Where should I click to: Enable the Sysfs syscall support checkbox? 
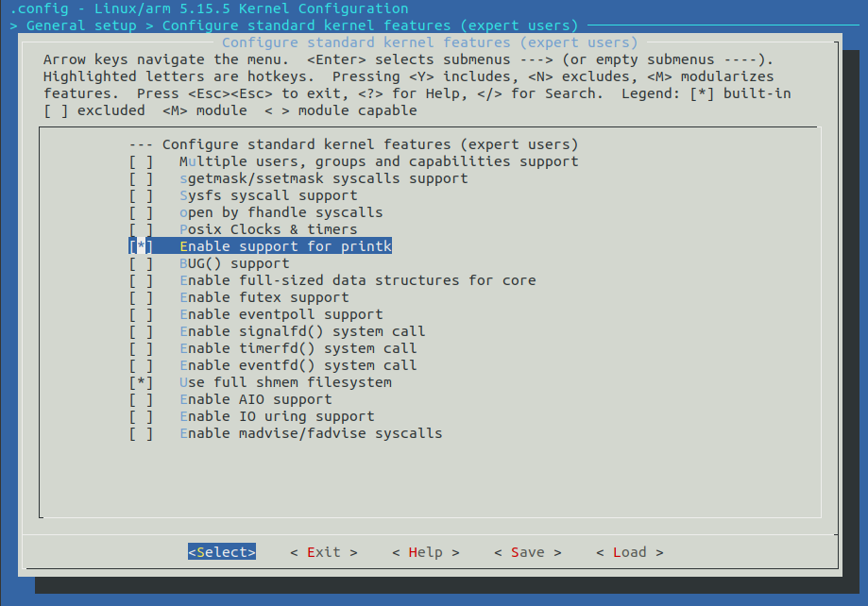(x=141, y=196)
